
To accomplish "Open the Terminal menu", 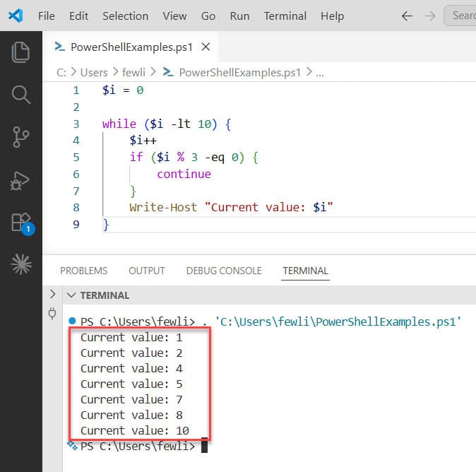I will (285, 16).
